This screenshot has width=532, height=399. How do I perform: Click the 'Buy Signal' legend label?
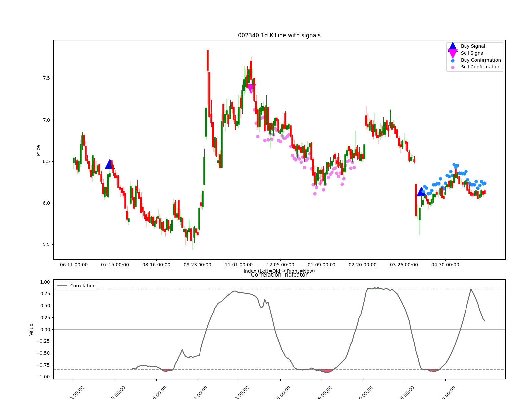473,46
